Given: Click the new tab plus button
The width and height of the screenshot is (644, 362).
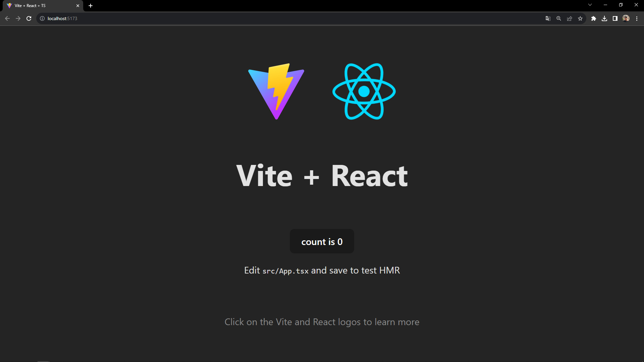Looking at the screenshot, I should pyautogui.click(x=91, y=5).
